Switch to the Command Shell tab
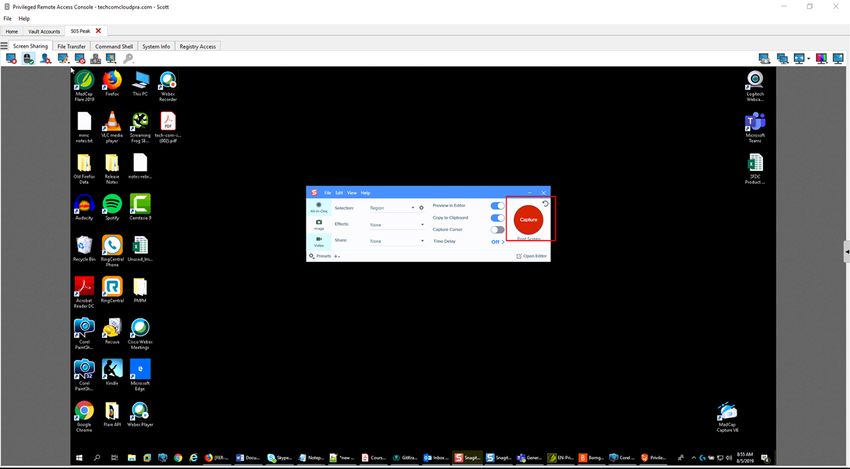Screen dimensions: 850x469 tap(114, 47)
